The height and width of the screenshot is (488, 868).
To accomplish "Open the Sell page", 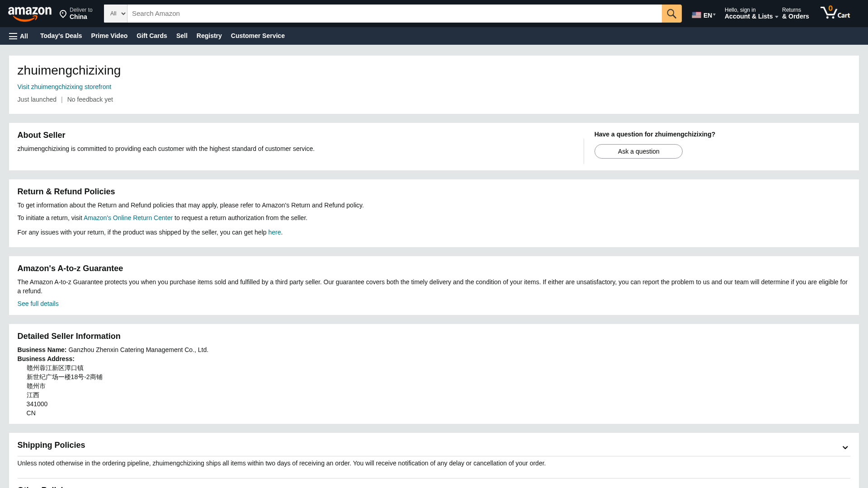I will pyautogui.click(x=182, y=36).
